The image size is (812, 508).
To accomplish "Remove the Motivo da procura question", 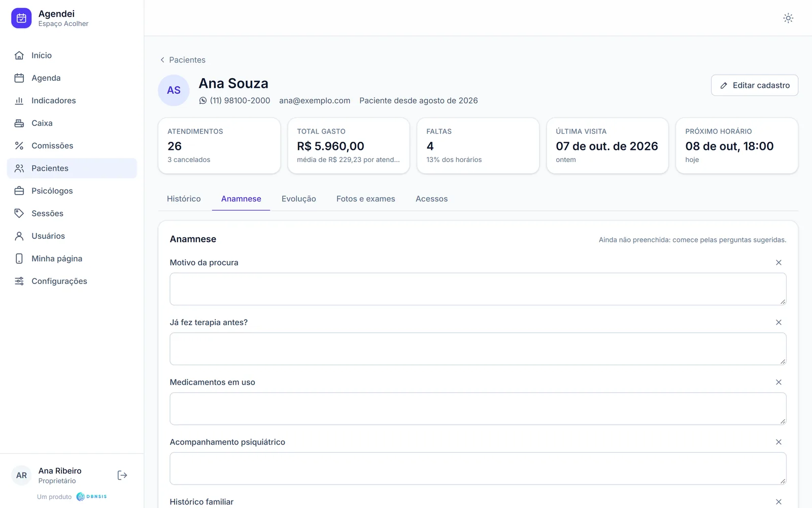I will [x=779, y=263].
